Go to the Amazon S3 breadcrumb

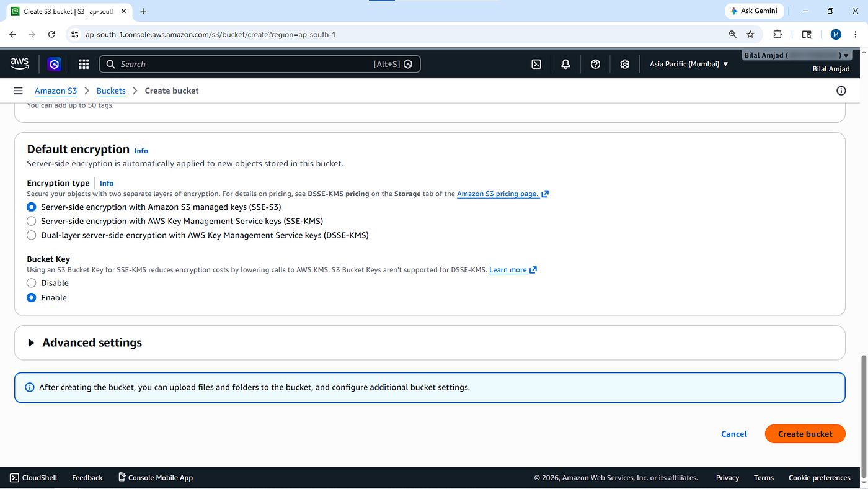tap(56, 91)
